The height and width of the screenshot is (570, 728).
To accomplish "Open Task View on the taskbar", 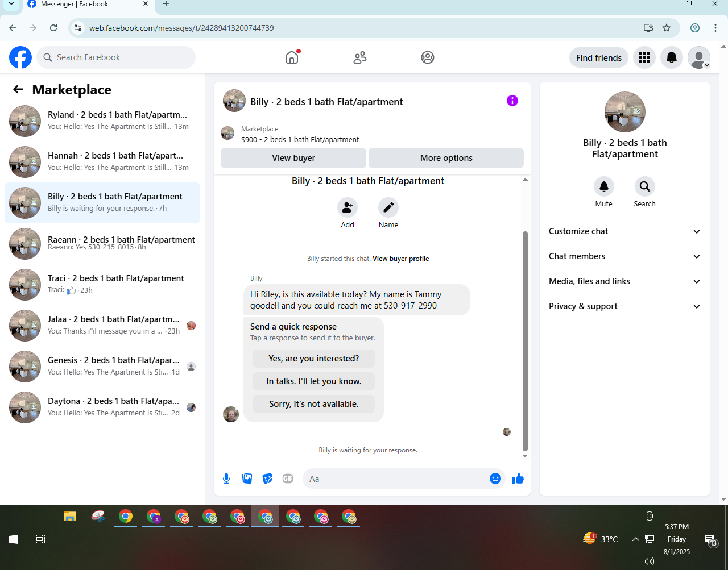I will tap(41, 539).
